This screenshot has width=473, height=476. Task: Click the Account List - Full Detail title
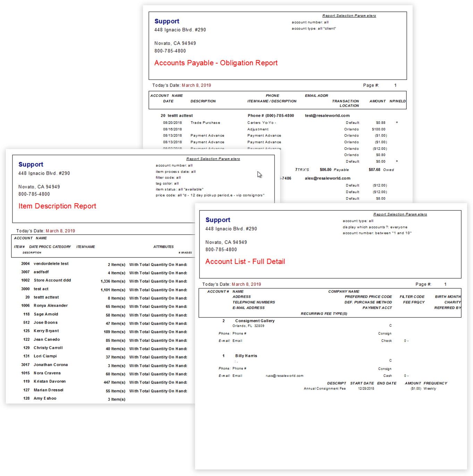pos(245,262)
